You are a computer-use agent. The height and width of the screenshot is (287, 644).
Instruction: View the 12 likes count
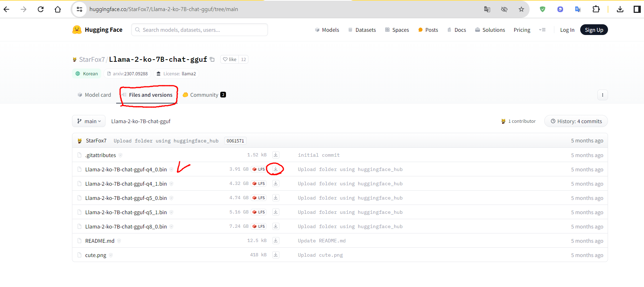click(243, 59)
